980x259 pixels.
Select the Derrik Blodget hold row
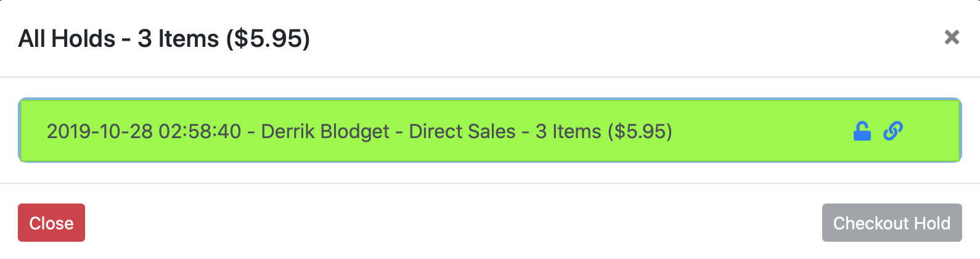[490, 131]
